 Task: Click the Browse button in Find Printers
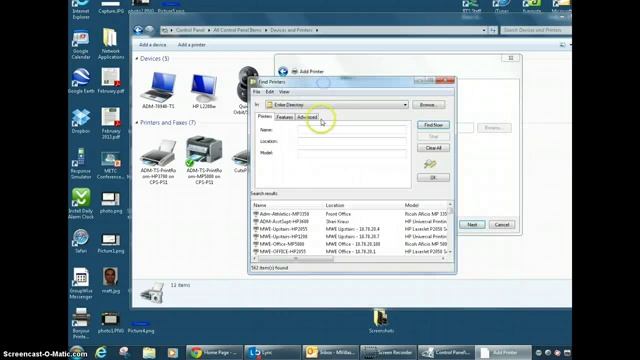pyautogui.click(x=429, y=105)
